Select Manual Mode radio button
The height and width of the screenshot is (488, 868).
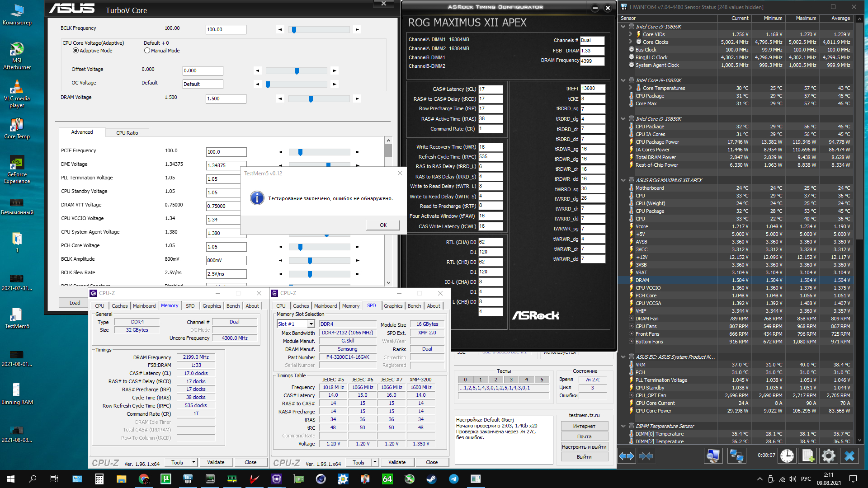[x=147, y=51]
